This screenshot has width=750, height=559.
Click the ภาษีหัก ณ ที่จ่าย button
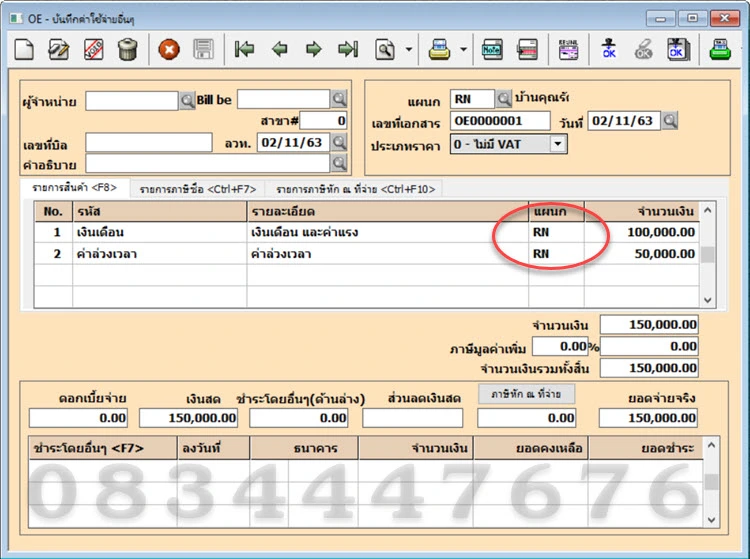pyautogui.click(x=525, y=394)
